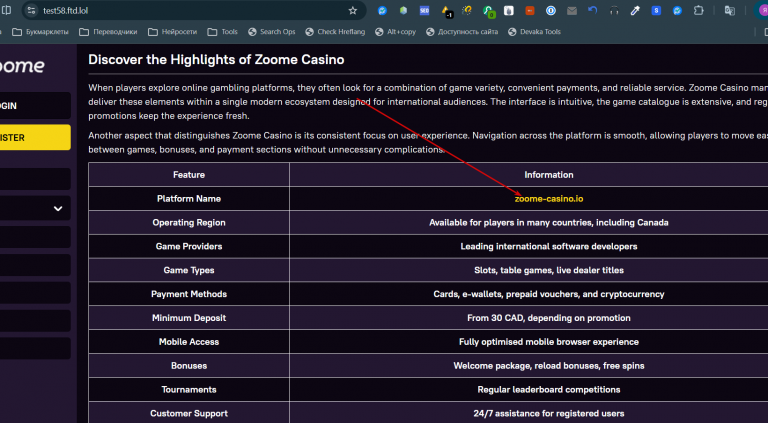Click 'Slots, table games, live dealer titles' cell
Image resolution: width=768 pixels, height=423 pixels.
pos(529,270)
